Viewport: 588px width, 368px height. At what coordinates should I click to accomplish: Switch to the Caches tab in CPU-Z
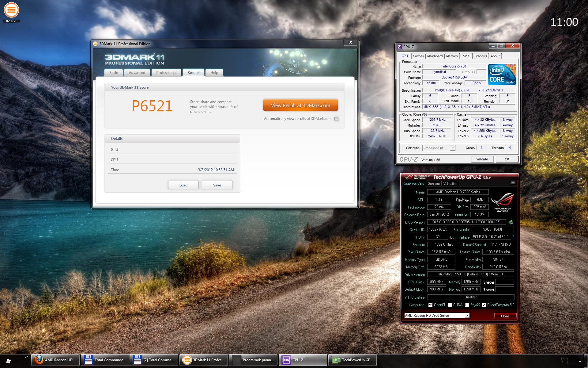click(418, 56)
